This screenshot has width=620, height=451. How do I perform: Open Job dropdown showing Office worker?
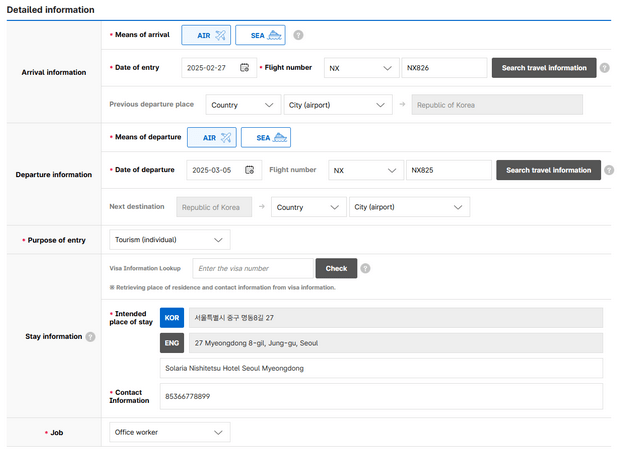[169, 432]
